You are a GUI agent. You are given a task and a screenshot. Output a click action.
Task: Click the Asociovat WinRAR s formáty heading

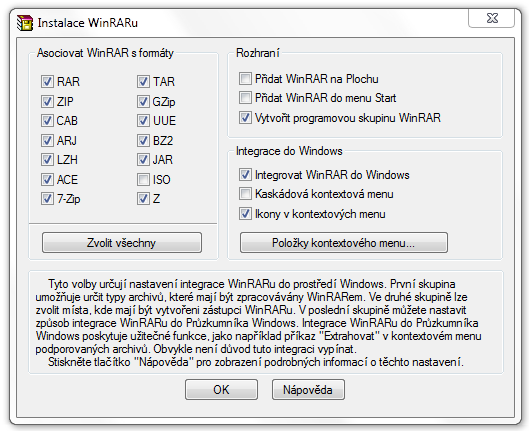(x=105, y=53)
